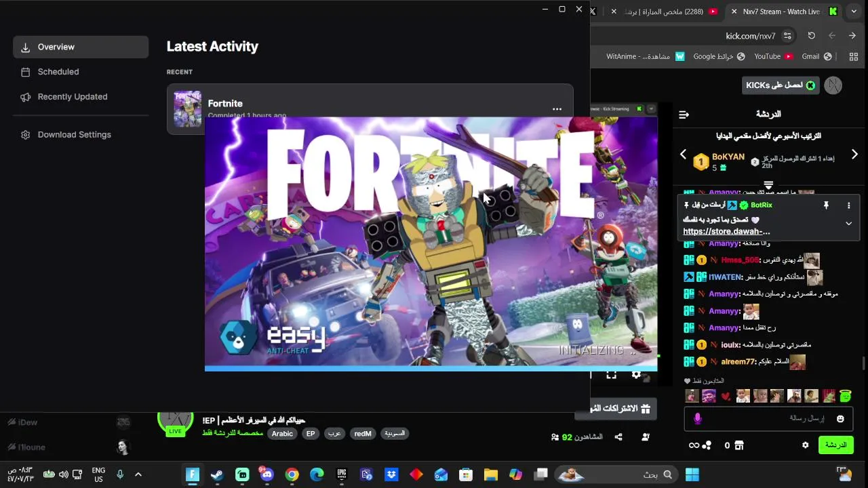Click username !TWATEN in chat
Screen dimensions: 868x488
tap(725, 277)
